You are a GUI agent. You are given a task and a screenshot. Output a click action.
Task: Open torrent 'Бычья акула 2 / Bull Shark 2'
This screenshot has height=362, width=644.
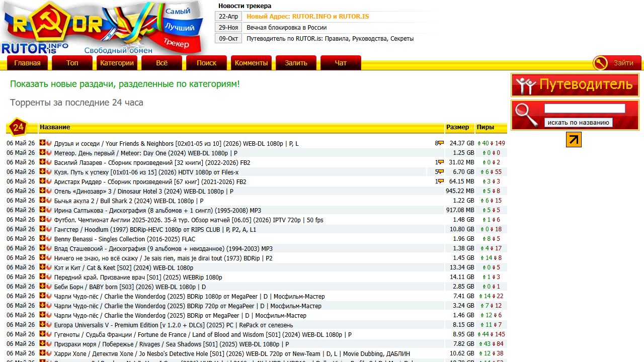click(129, 201)
